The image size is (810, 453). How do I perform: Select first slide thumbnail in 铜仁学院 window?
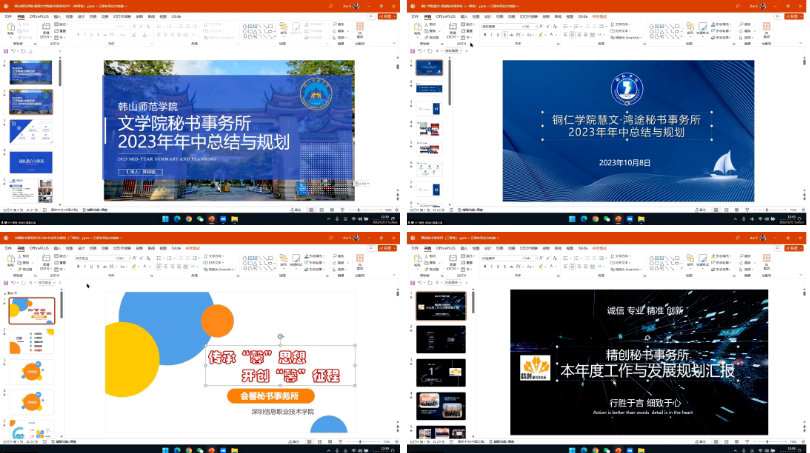[x=429, y=68]
